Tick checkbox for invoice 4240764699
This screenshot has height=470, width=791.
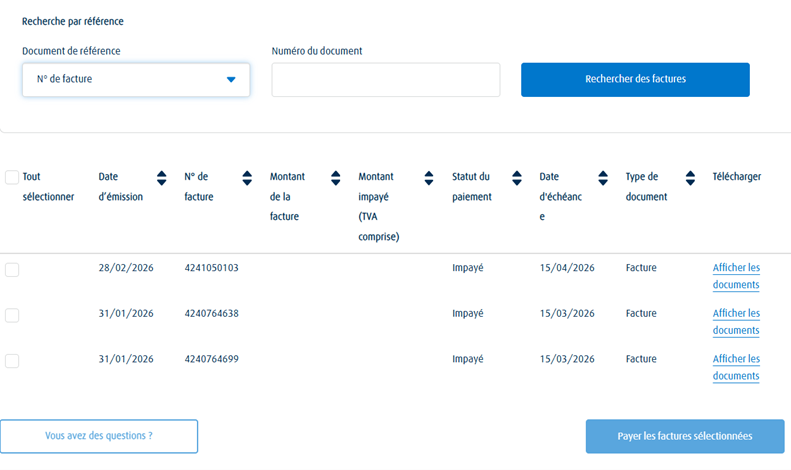(12, 361)
